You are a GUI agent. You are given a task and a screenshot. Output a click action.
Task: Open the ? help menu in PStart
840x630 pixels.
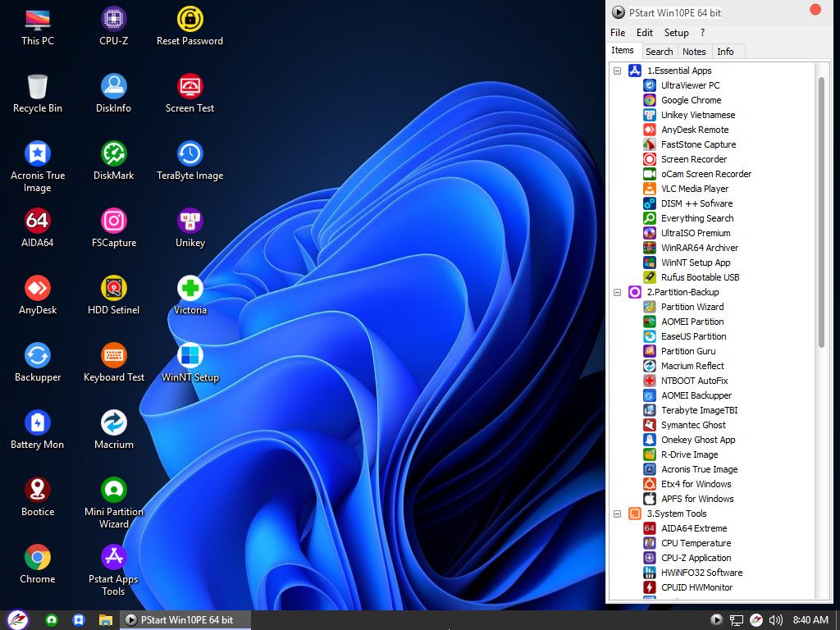[x=702, y=33]
